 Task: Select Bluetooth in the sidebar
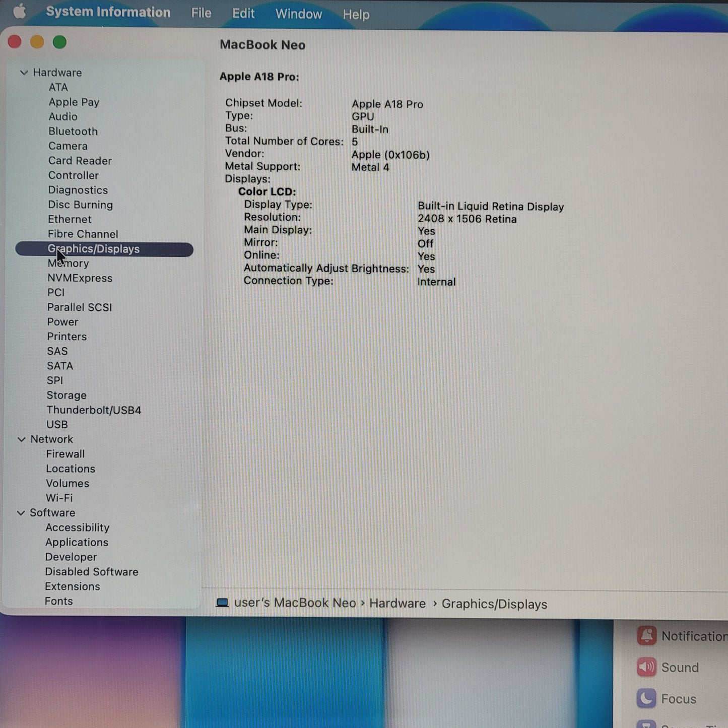[x=73, y=131]
